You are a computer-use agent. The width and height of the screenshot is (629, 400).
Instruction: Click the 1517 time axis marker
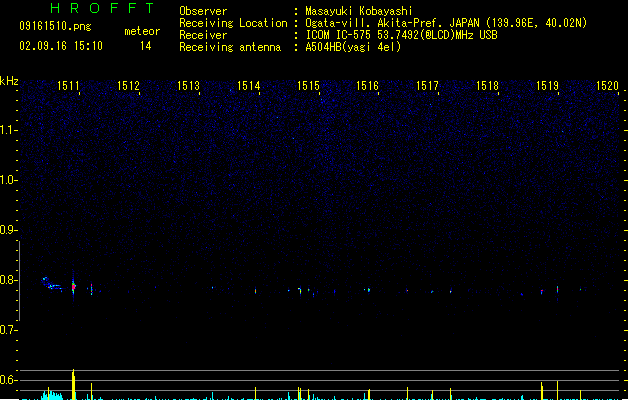428,85
